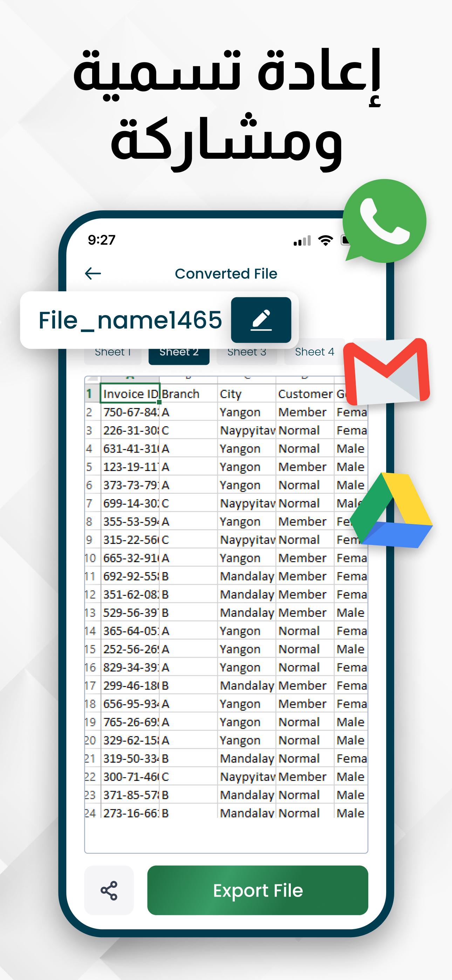Select cell 299-46-18 in row 17

[130, 686]
